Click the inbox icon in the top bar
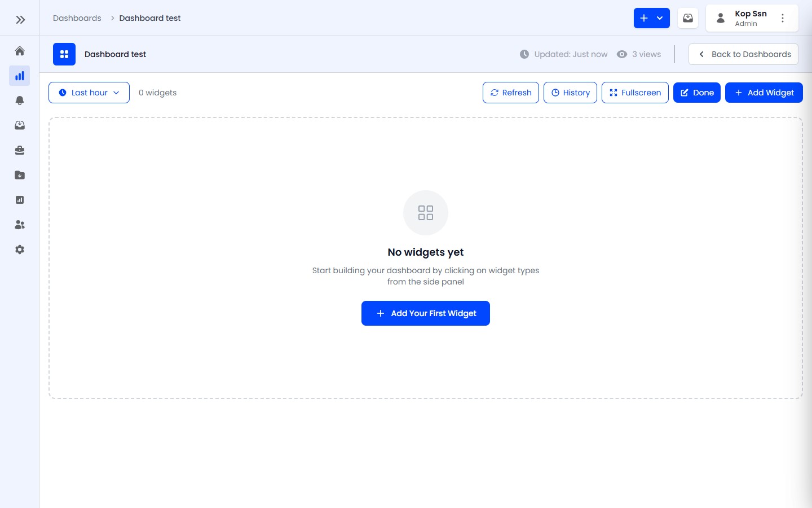The width and height of the screenshot is (812, 508). pyautogui.click(x=687, y=18)
